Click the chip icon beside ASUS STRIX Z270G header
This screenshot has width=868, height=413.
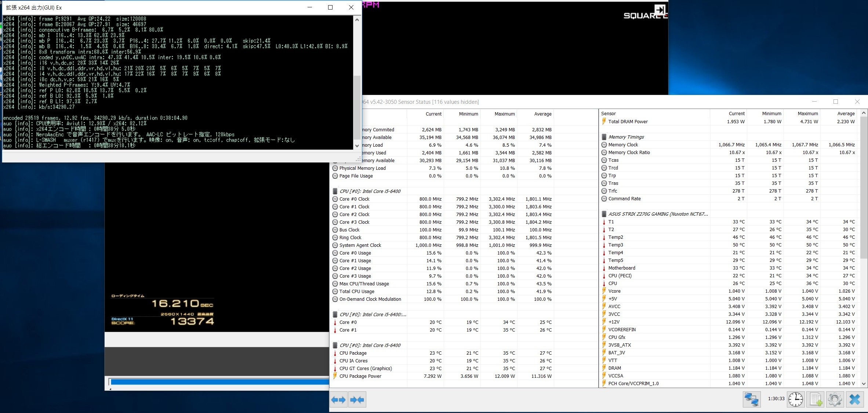[x=604, y=214]
